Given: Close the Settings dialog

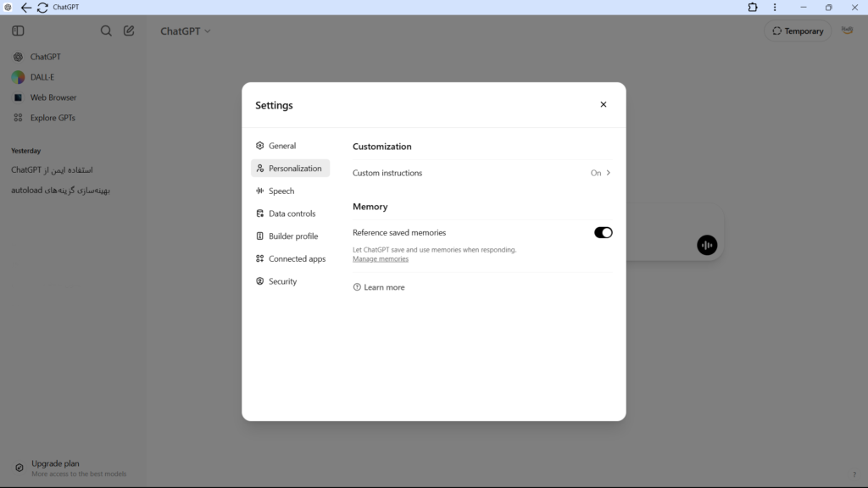Looking at the screenshot, I should pyautogui.click(x=604, y=104).
